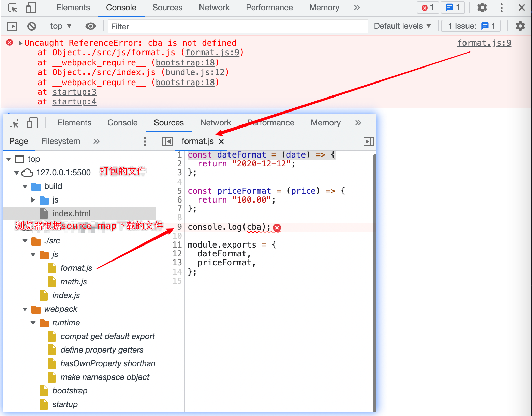The width and height of the screenshot is (532, 416).
Task: Click the red error count badge
Action: tap(428, 8)
